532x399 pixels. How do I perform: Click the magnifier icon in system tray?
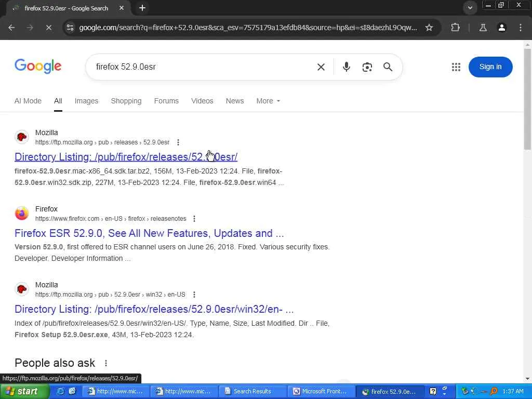pos(494,392)
